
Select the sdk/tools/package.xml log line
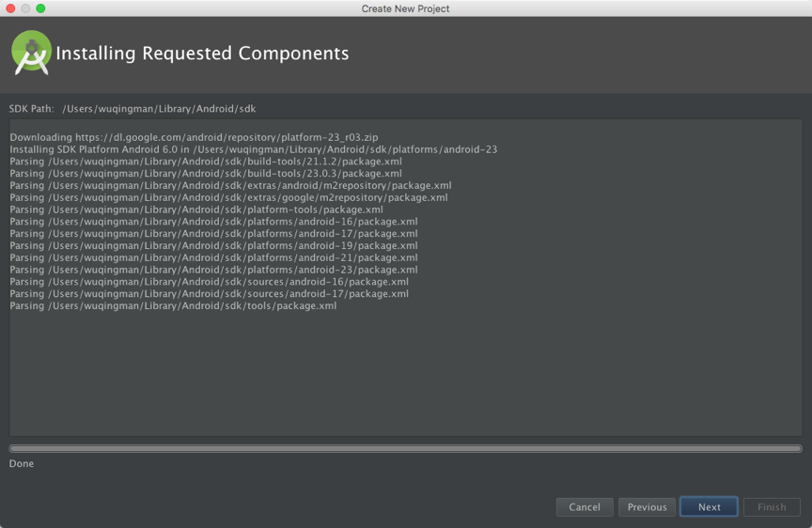point(173,305)
